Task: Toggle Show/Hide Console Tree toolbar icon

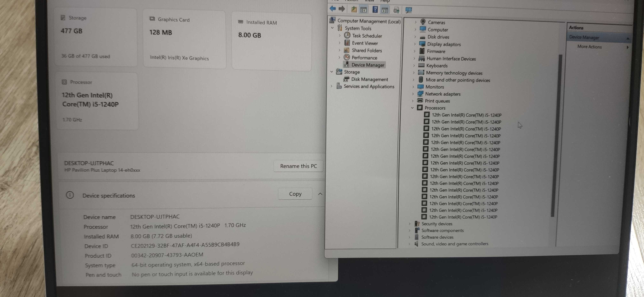Action: 364,10
